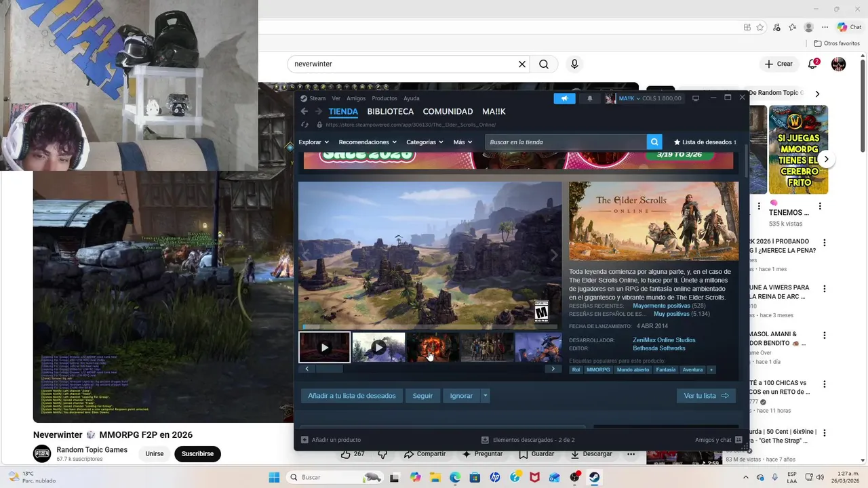The width and height of the screenshot is (868, 488).
Task: Click the Lista de deseados link
Action: click(x=705, y=142)
